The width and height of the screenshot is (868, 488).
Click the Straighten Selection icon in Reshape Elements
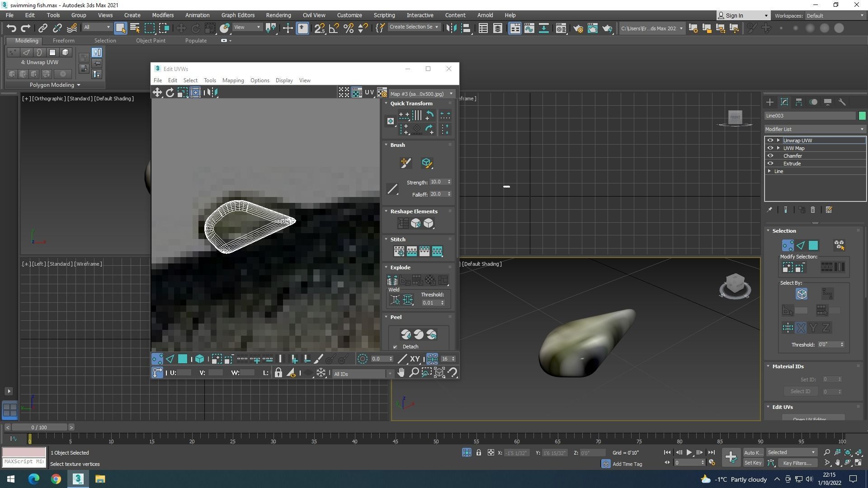coord(402,223)
